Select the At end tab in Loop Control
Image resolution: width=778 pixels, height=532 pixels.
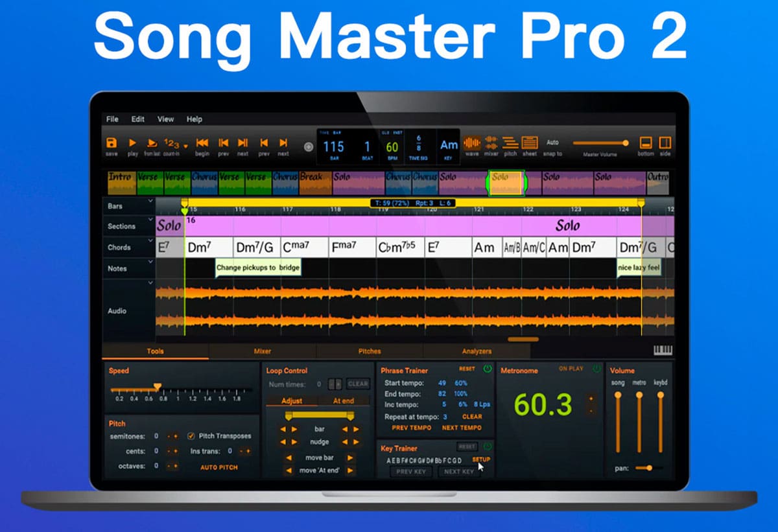[x=344, y=400]
